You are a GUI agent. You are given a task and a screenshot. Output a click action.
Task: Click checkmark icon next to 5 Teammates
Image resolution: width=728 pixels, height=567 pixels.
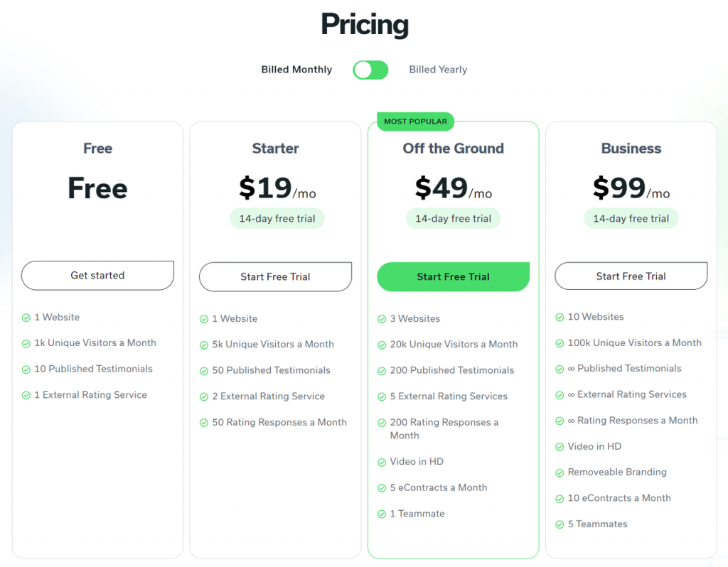pos(560,525)
